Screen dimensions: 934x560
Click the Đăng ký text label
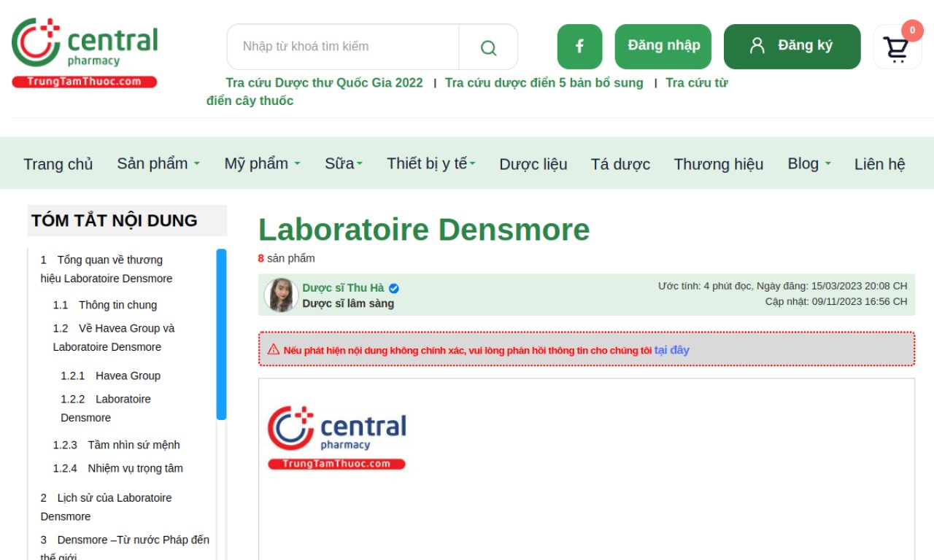[805, 45]
